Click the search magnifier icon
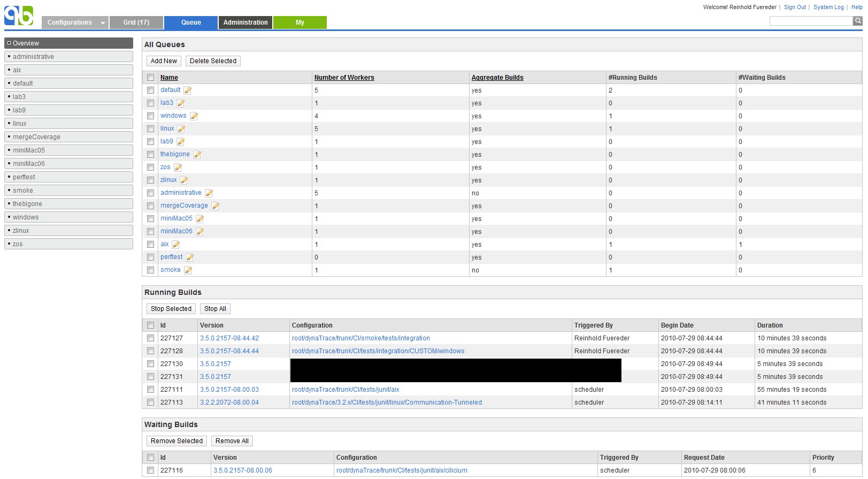The image size is (868, 479). 858,21
